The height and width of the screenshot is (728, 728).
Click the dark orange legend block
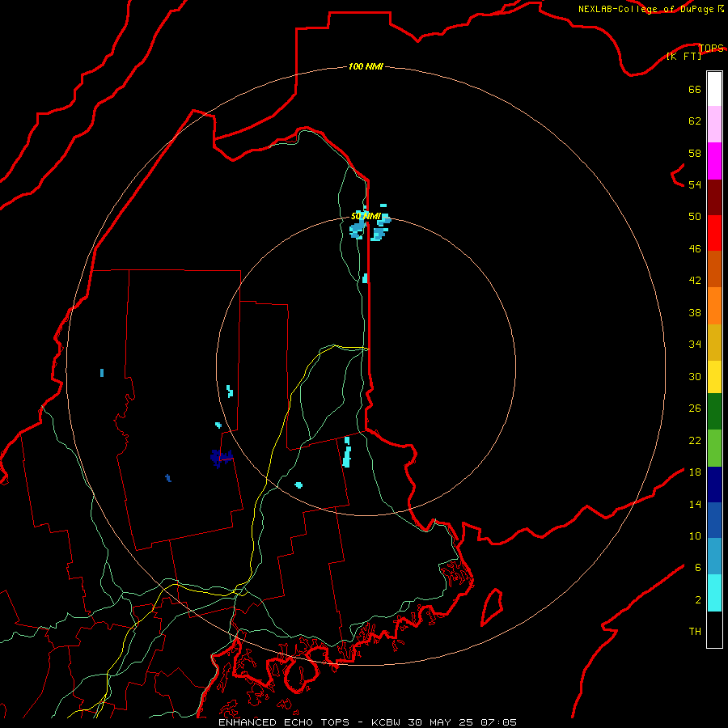714,269
